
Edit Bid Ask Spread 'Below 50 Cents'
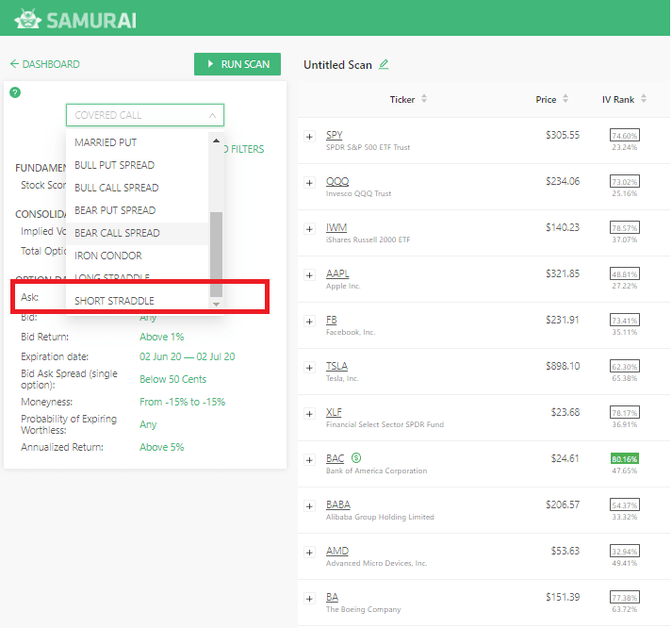(x=172, y=379)
